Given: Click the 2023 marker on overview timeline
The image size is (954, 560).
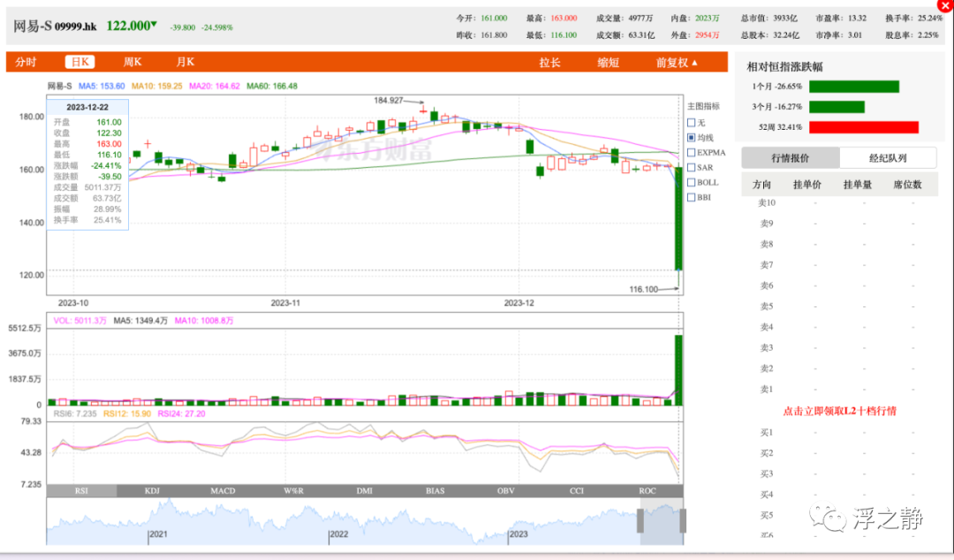Looking at the screenshot, I should pos(519,534).
